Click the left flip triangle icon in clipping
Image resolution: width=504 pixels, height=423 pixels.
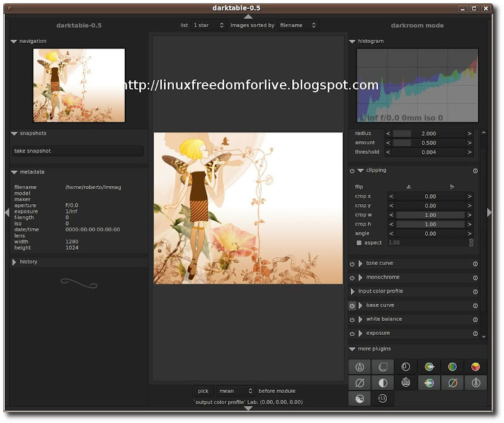[x=408, y=187]
